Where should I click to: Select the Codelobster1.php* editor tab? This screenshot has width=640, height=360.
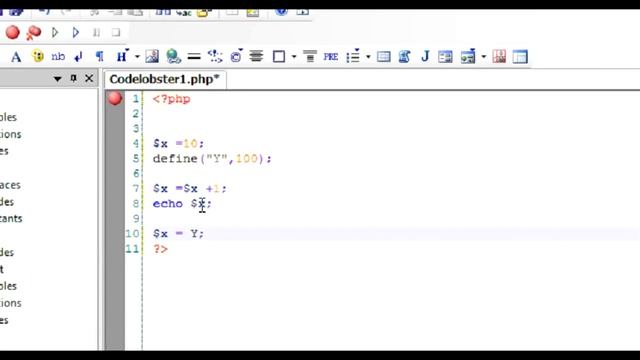(164, 79)
